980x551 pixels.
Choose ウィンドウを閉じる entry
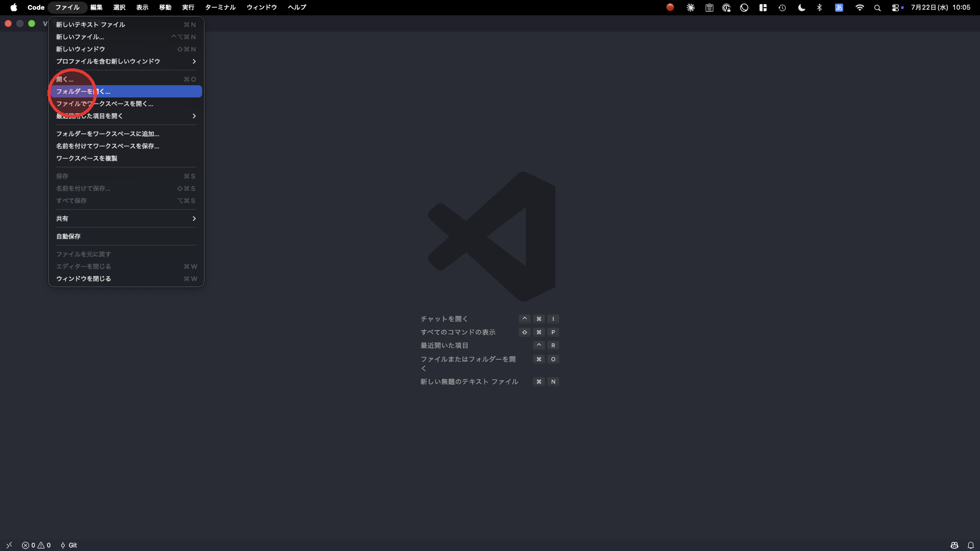(126, 279)
